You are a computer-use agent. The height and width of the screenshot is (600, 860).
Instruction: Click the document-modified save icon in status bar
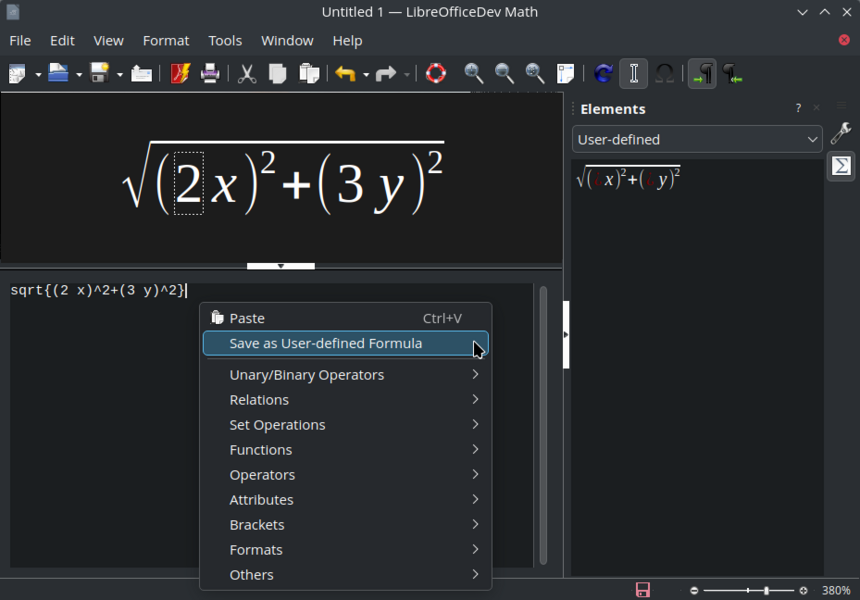[x=643, y=590]
